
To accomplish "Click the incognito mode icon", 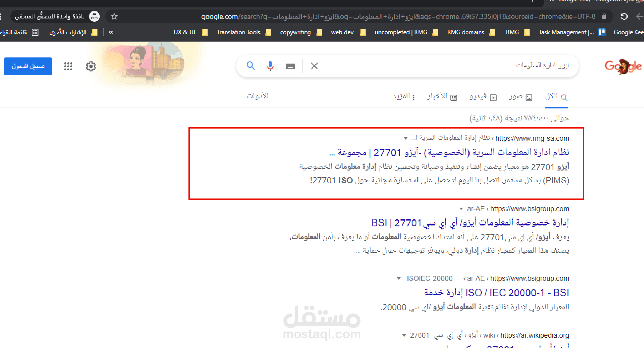I will coord(94,17).
